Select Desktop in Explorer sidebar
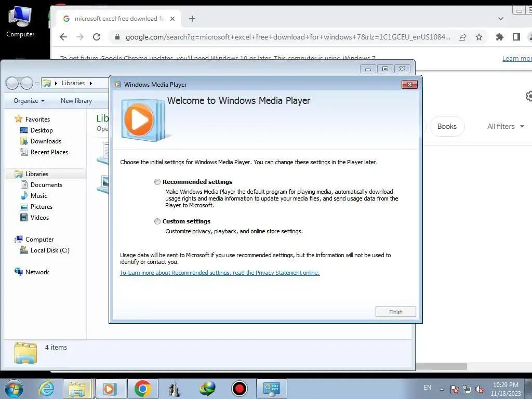This screenshot has width=532, height=399. pyautogui.click(x=42, y=130)
